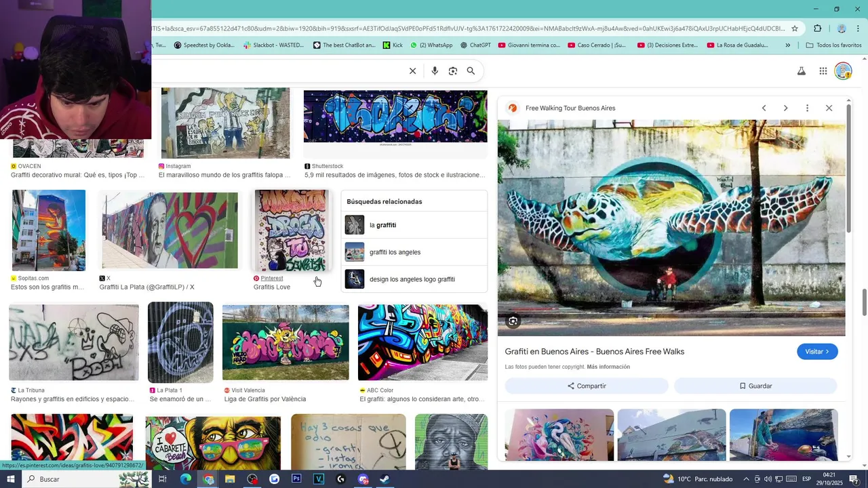Click the magnifier search button
Viewport: 868px width, 488px height.
pyautogui.click(x=471, y=71)
